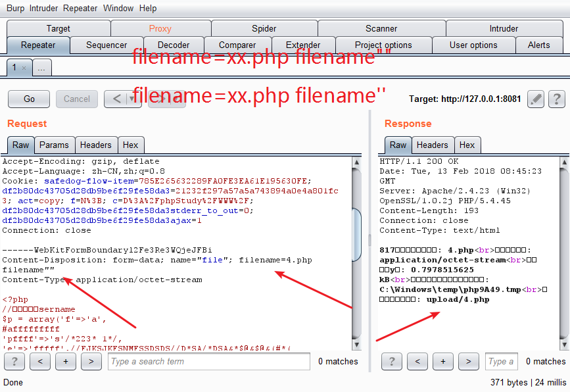Open request search help question mark button
The height and width of the screenshot is (392, 570).
[14, 362]
